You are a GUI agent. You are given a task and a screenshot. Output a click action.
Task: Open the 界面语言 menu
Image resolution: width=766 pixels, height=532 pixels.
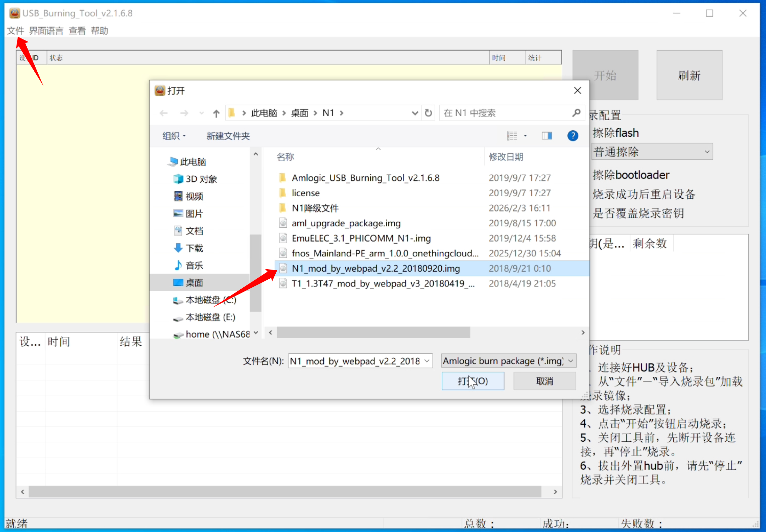click(46, 31)
